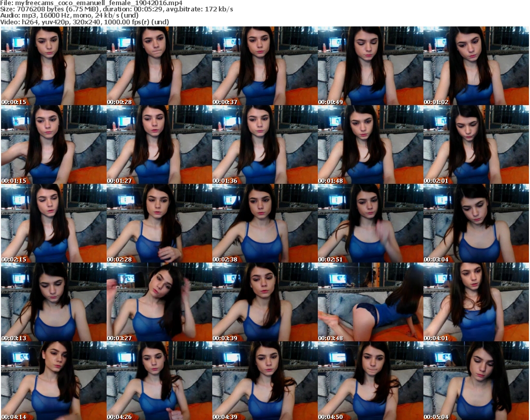Open the 00:04:50 thumbnail

click(371, 381)
